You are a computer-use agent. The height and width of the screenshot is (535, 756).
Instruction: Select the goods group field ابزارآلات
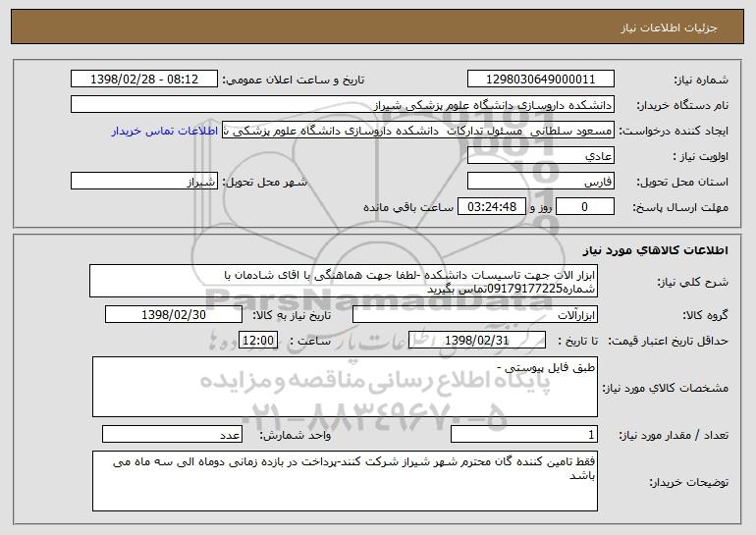(475, 314)
